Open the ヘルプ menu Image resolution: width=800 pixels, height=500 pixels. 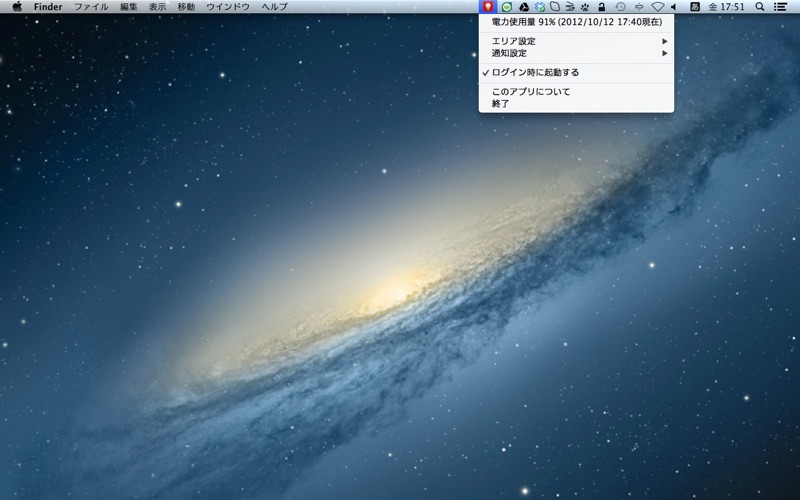tap(274, 7)
